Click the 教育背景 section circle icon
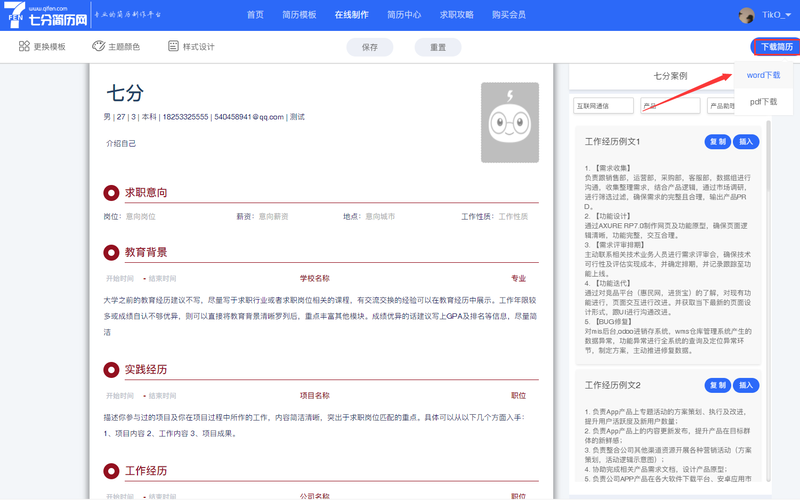 pyautogui.click(x=111, y=253)
